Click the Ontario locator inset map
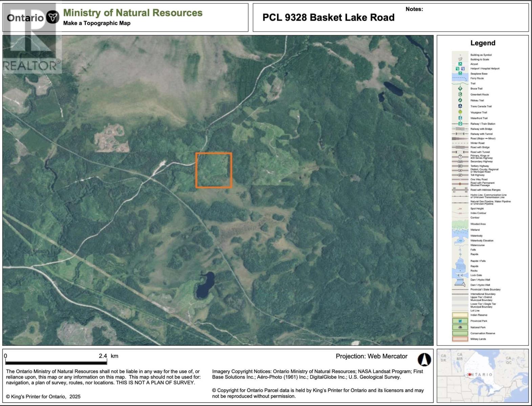 pos(482,376)
